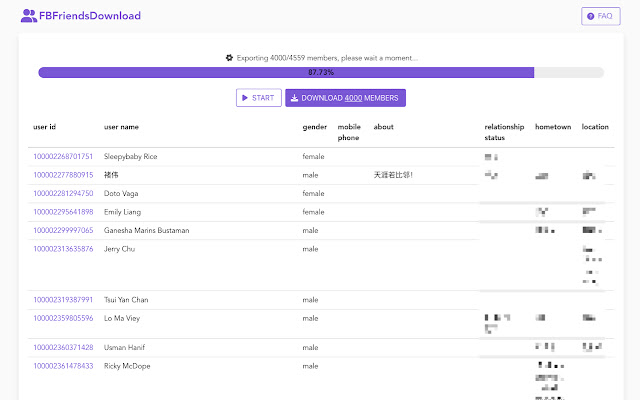Open user ID 100002313635876 profile link
The image size is (640, 400).
click(x=63, y=248)
